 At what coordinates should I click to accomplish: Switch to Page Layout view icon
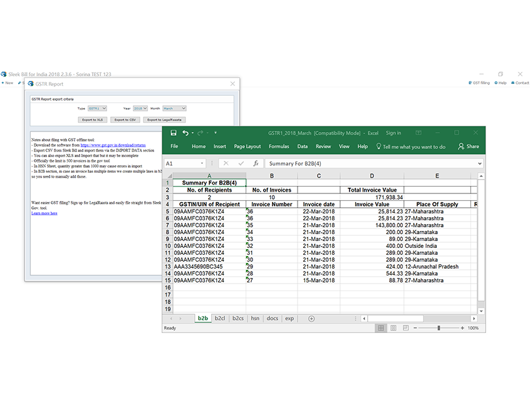[393, 328]
